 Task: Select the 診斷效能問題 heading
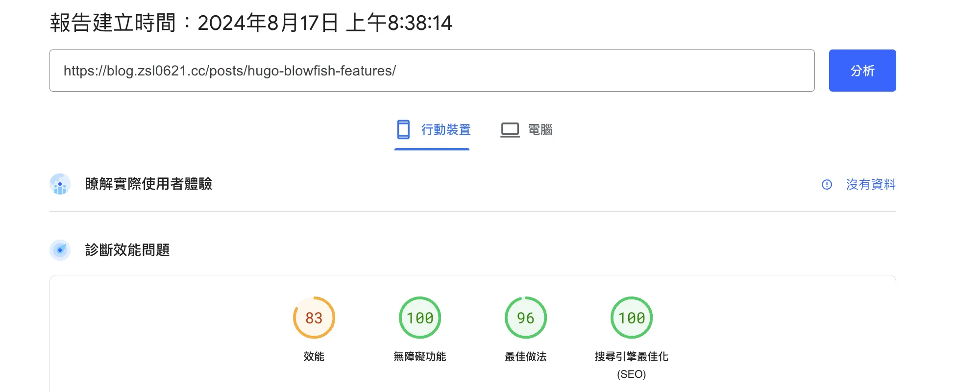click(127, 250)
